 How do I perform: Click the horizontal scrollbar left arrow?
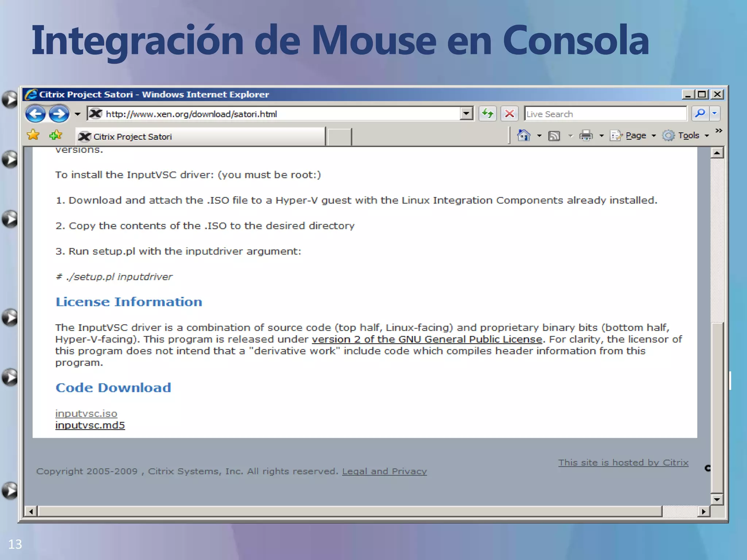[x=31, y=512]
